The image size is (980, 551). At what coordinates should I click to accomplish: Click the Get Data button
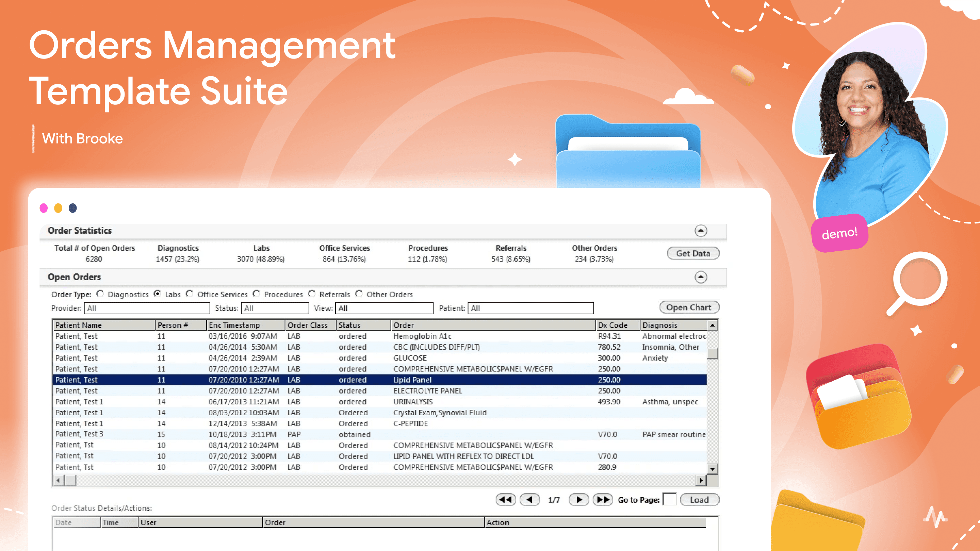click(693, 253)
